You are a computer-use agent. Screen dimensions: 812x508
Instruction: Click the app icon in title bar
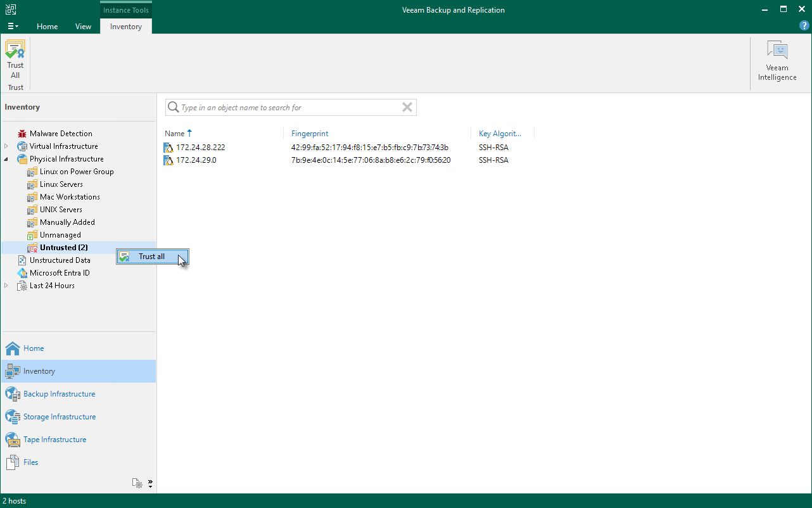click(x=11, y=10)
